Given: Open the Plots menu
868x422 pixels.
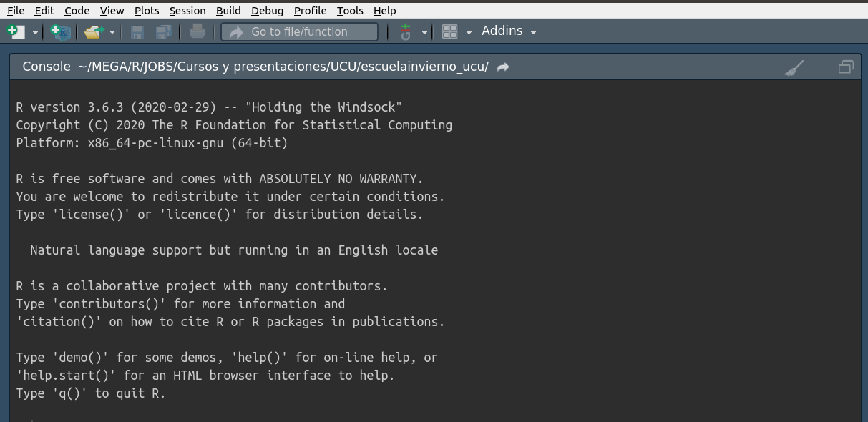Looking at the screenshot, I should click(147, 11).
